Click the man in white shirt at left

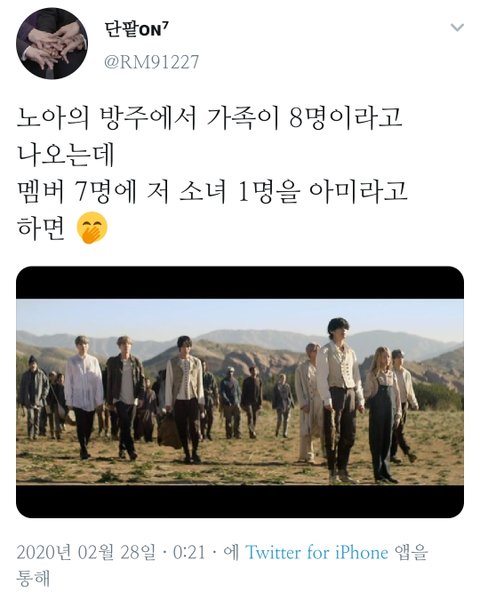click(83, 397)
